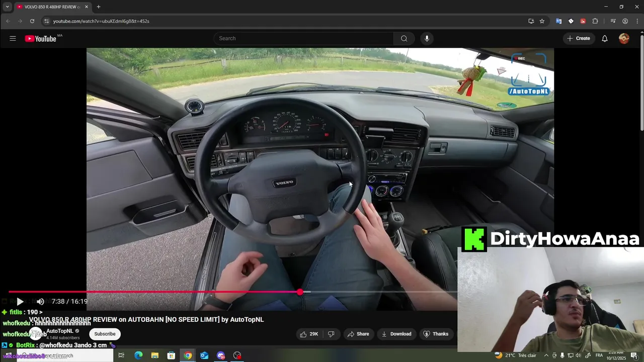
Task: Click the Create button
Action: click(579, 38)
